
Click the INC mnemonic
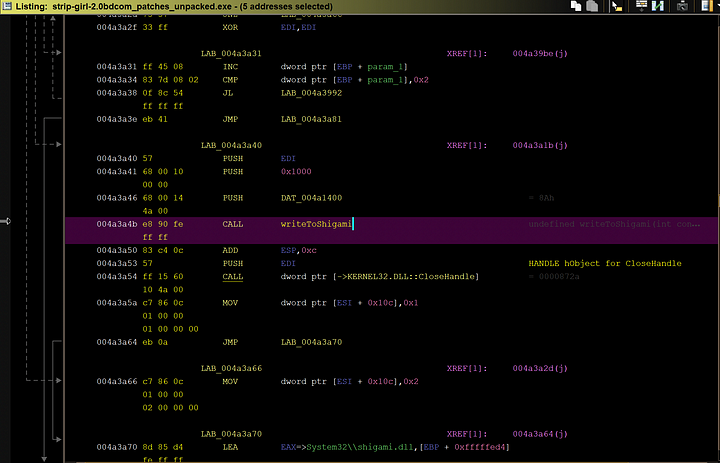tap(230, 67)
